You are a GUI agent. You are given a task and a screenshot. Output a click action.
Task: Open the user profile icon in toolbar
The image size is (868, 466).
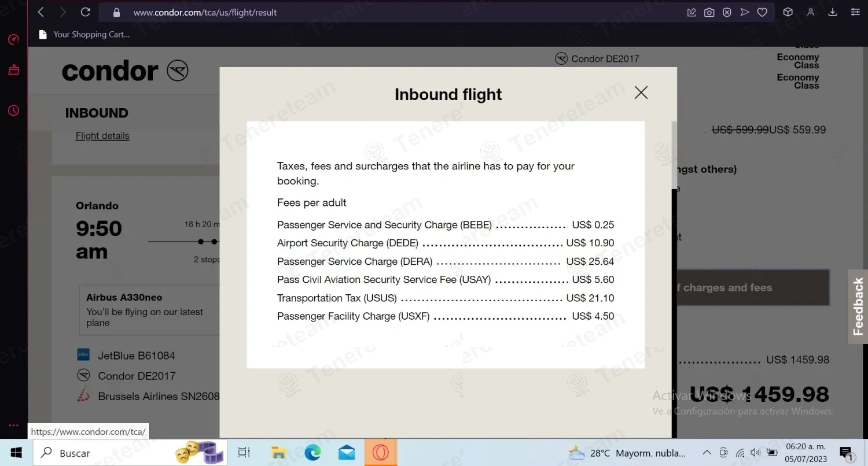coord(811,12)
